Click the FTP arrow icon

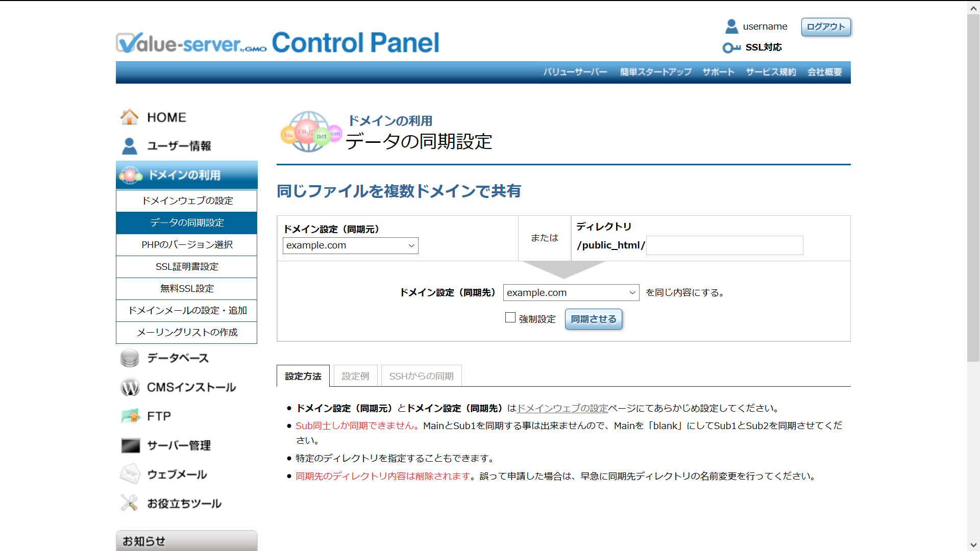(131, 416)
